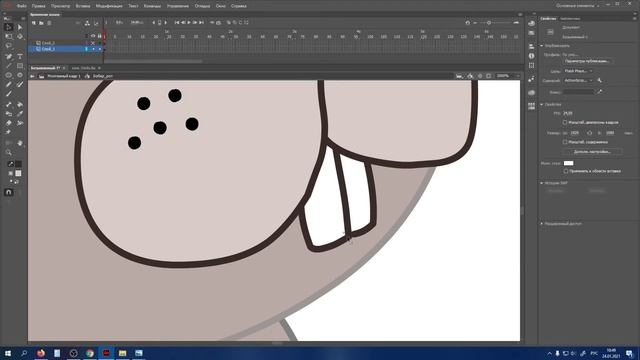
Task: Open the Вставка menu
Action: 83,6
